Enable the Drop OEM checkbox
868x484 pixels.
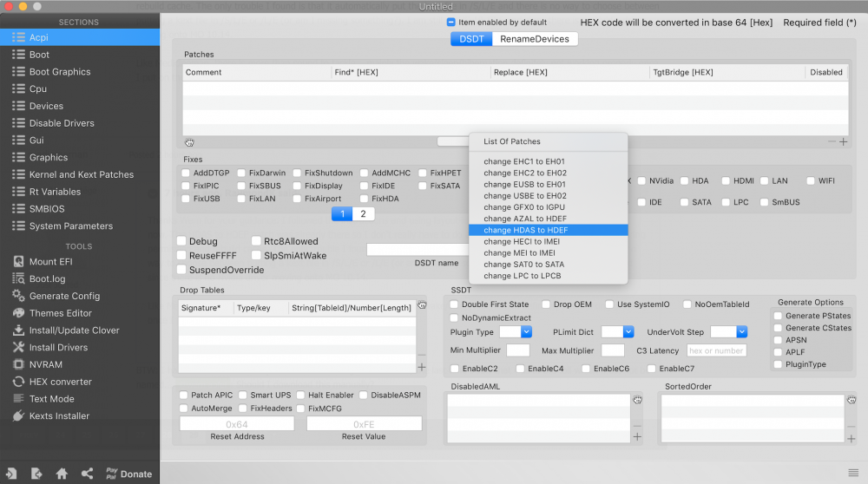pyautogui.click(x=546, y=304)
